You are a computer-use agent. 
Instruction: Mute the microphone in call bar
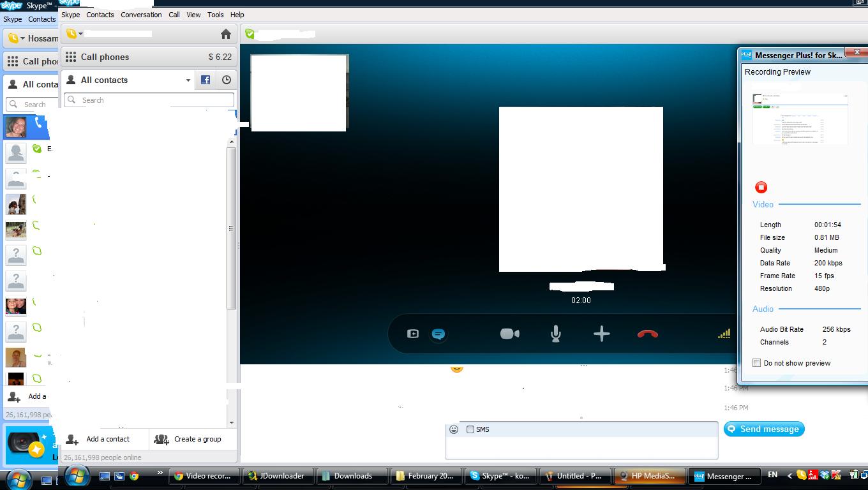click(x=555, y=334)
